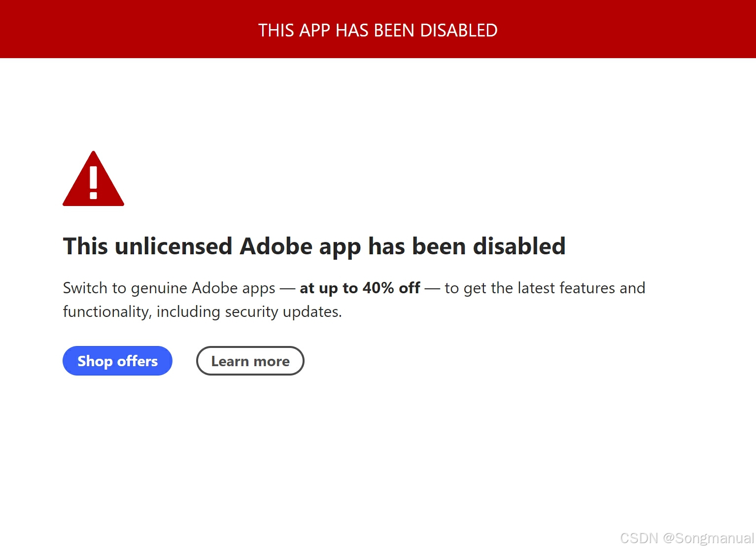Select the 'THIS APP HAS BEEN DISABLED' banner text
Image resolution: width=756 pixels, height=551 pixels.
pyautogui.click(x=378, y=31)
